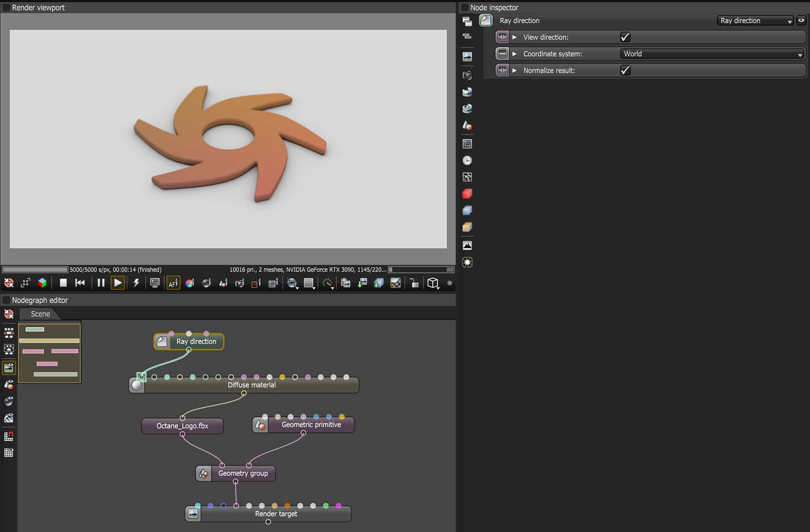The width and height of the screenshot is (810, 532).
Task: Switch to the Scene tab in Nodegraph editor
Action: point(40,314)
